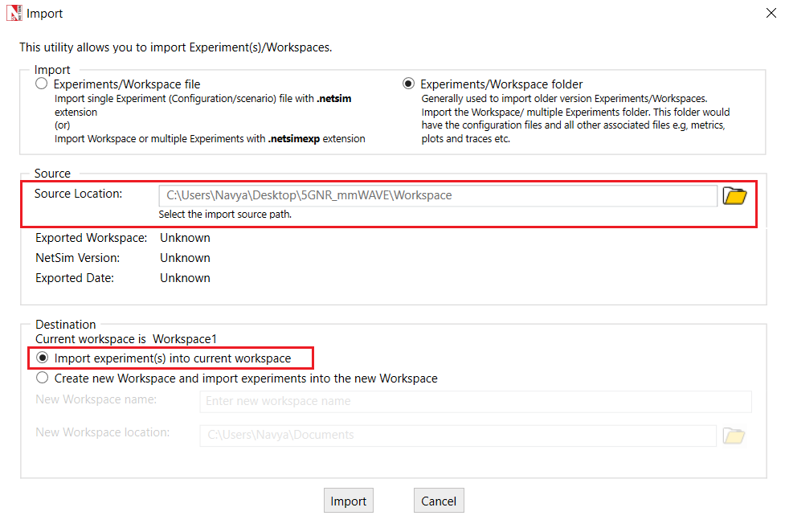Click 'Current workspace is Workspace1' text

tap(125, 339)
